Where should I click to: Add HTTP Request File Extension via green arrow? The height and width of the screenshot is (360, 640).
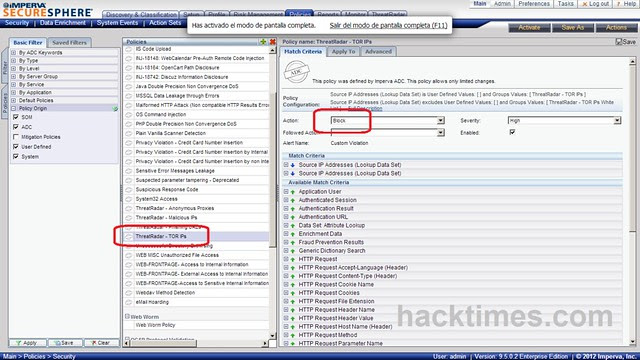tap(293, 301)
